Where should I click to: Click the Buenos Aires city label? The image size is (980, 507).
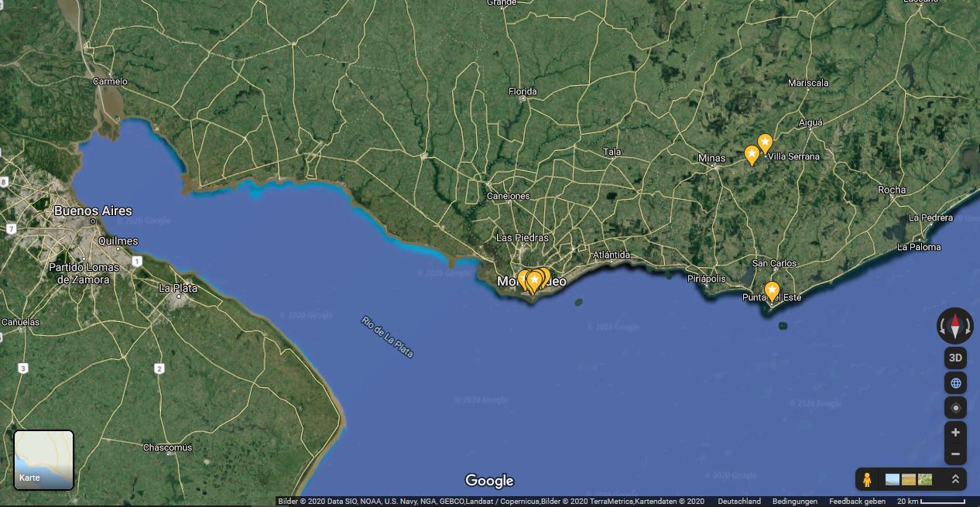[x=93, y=211]
